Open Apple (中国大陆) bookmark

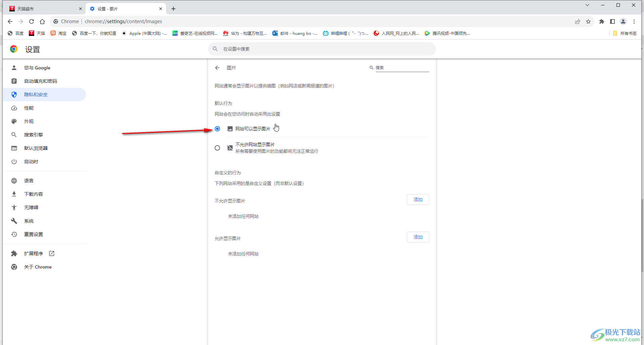[x=144, y=33]
